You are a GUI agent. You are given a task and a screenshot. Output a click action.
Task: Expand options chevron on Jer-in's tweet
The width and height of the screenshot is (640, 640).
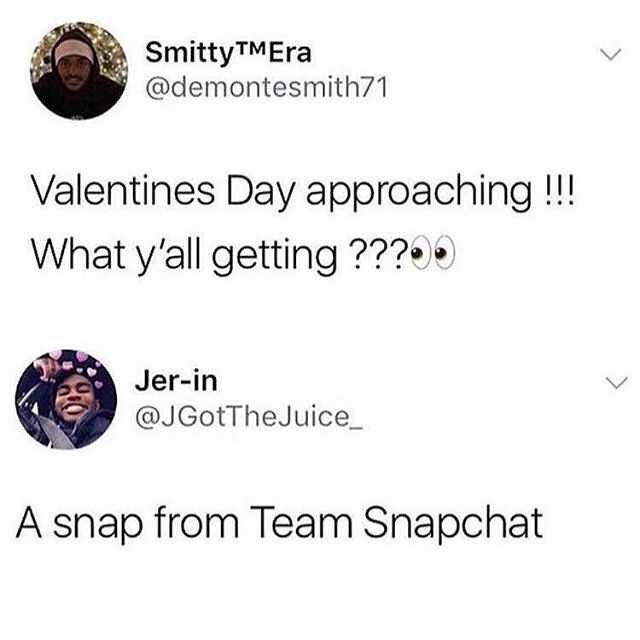(616, 382)
